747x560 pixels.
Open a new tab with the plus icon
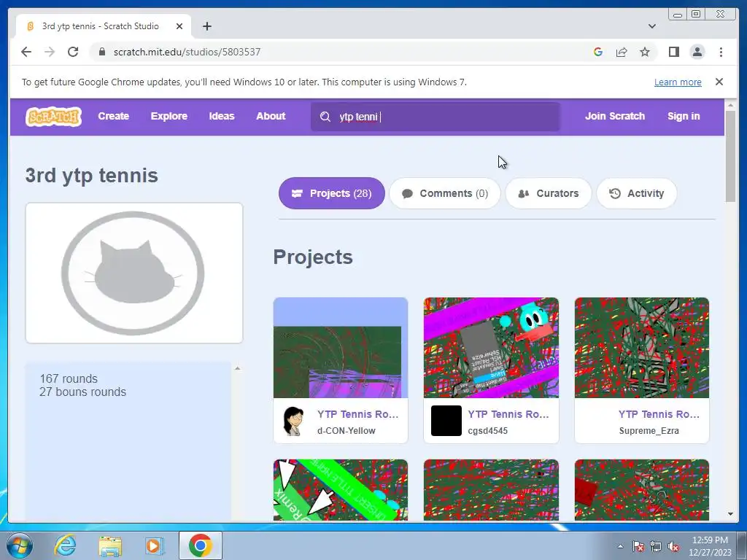[206, 26]
